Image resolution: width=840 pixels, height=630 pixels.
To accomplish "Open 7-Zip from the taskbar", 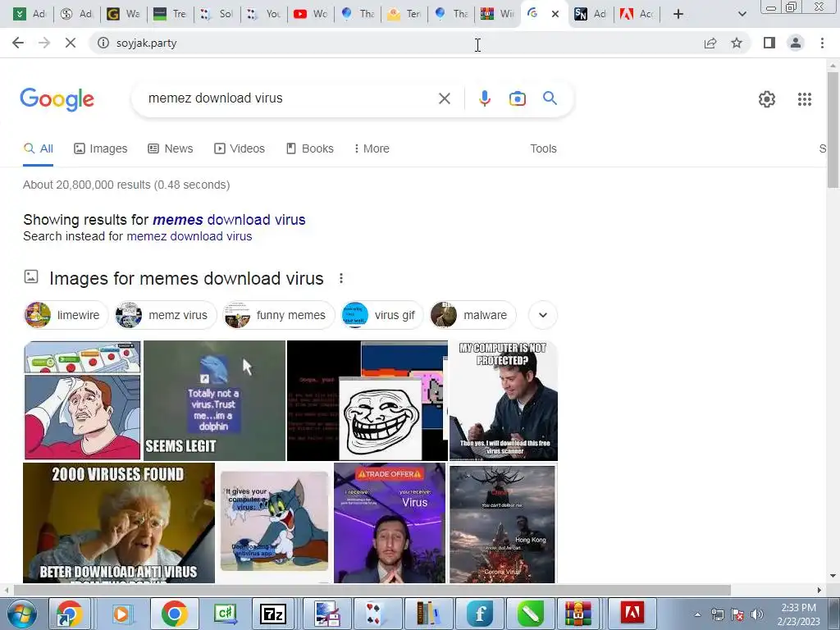I will coord(272,614).
